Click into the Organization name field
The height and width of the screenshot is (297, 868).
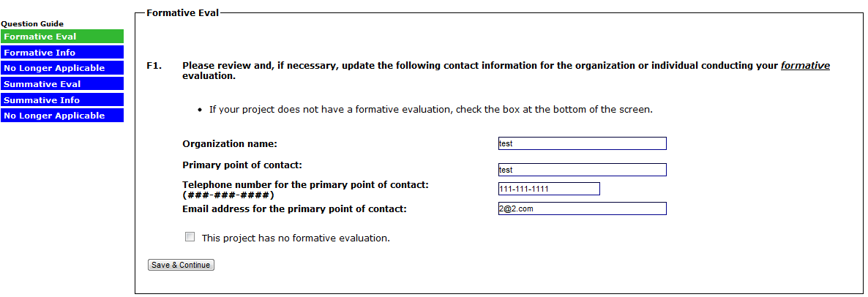(x=582, y=143)
